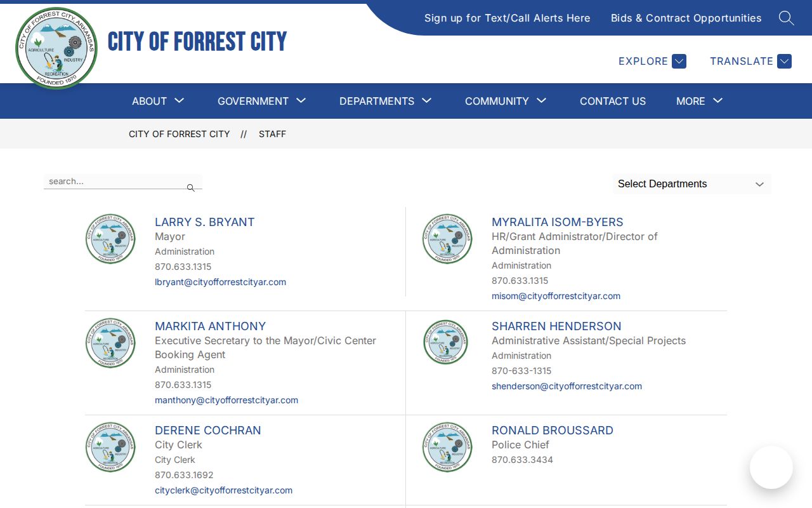Open Bids & Contract Opportunities link
This screenshot has height=508, width=812.
point(686,18)
